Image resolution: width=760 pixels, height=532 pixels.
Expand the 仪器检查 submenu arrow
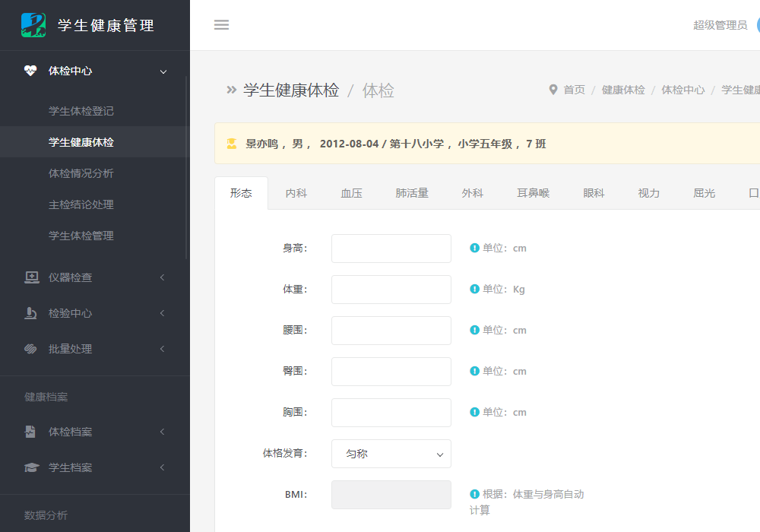point(162,277)
